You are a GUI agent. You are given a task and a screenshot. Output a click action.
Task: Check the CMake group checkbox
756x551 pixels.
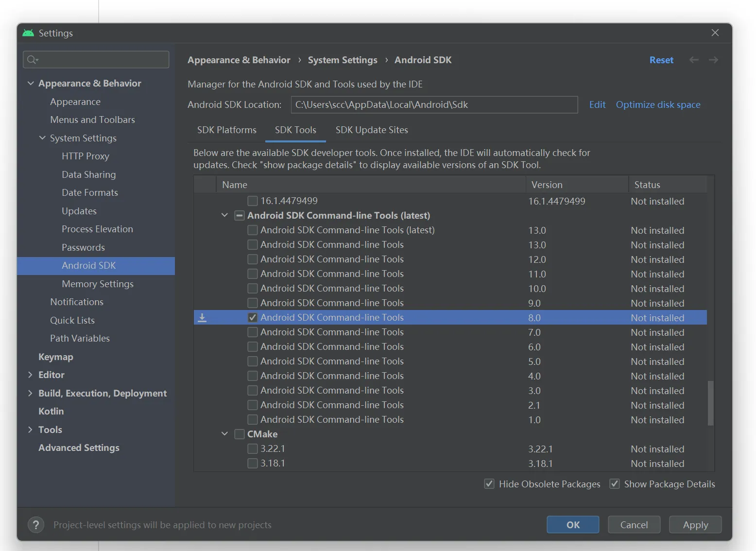coord(240,434)
